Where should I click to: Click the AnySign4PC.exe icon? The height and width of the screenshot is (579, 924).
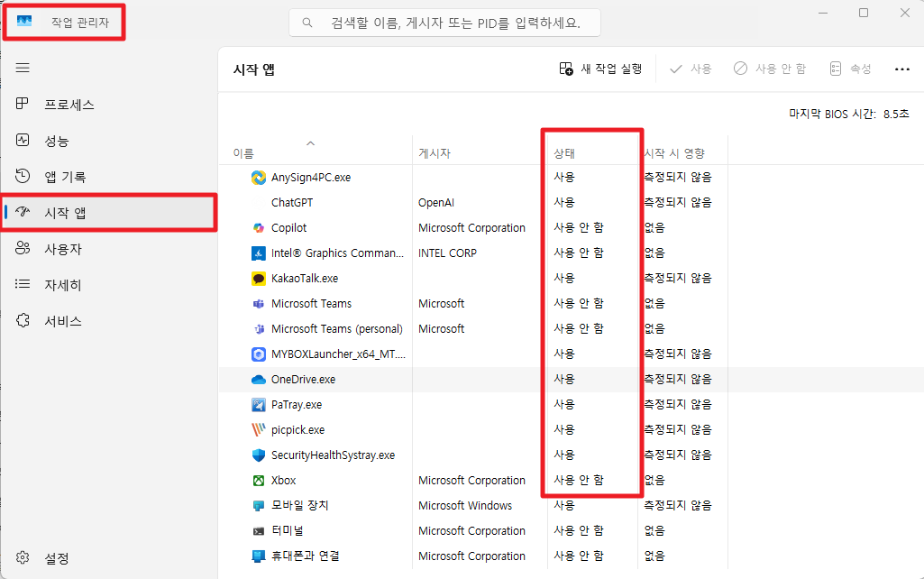point(258,178)
